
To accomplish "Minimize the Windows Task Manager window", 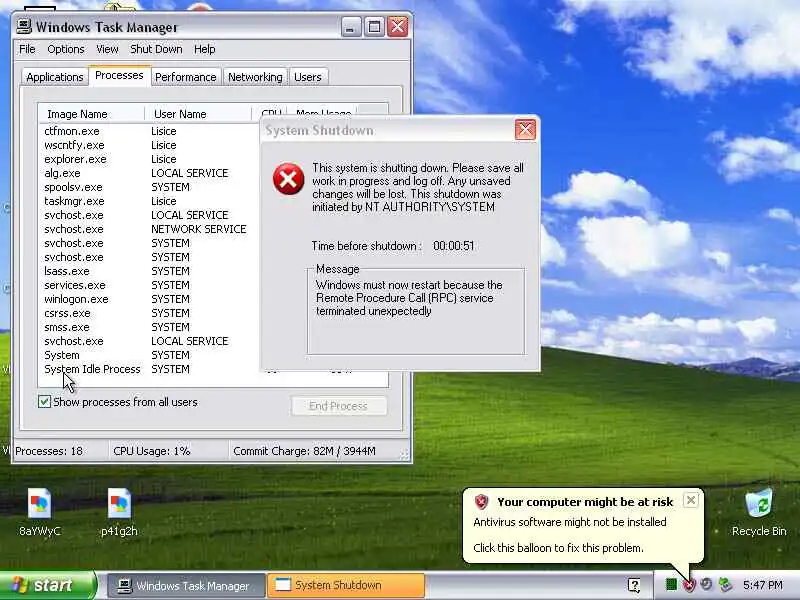I will tap(351, 27).
